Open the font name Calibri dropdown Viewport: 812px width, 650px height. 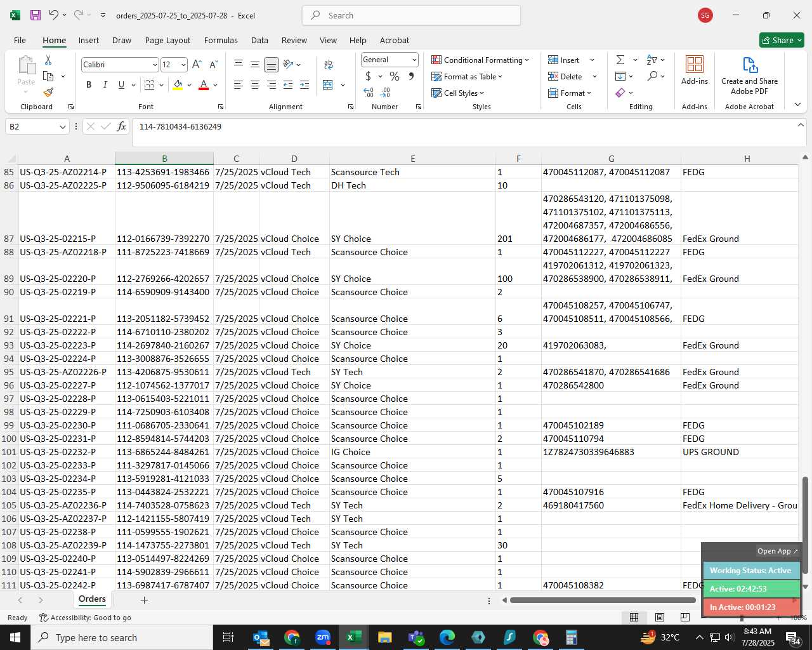tap(154, 65)
